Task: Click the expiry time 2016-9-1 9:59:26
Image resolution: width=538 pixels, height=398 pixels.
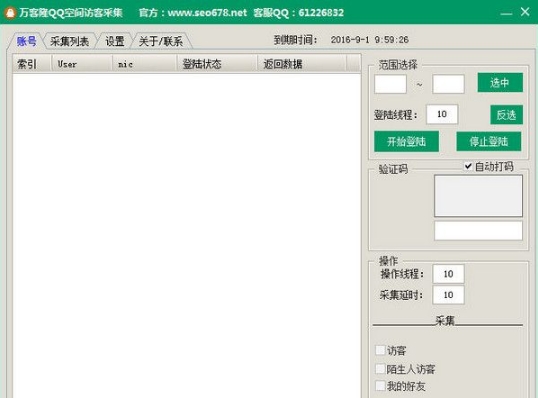Action: coord(370,40)
